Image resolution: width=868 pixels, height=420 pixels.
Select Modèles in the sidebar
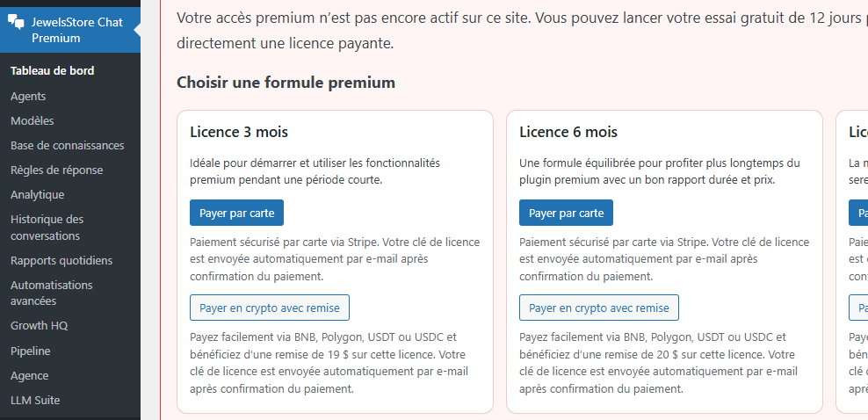coord(33,121)
